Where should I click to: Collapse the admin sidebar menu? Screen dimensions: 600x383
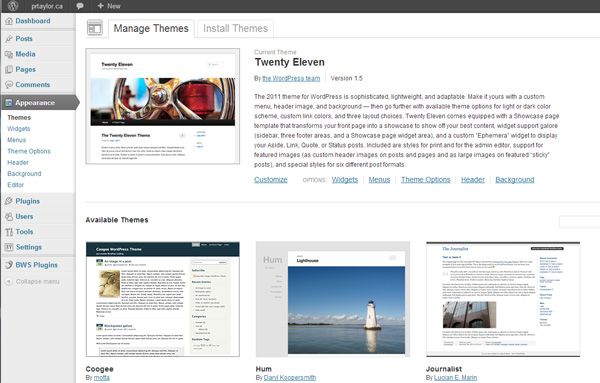click(x=32, y=281)
